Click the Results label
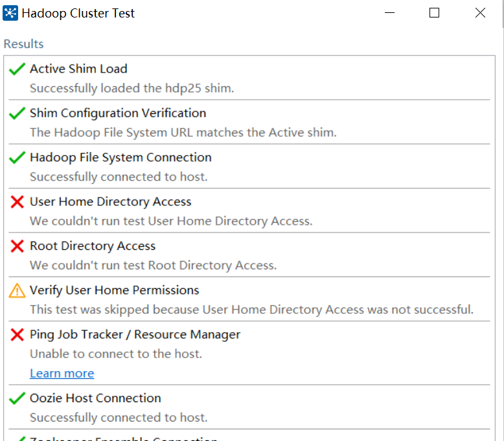This screenshot has height=441, width=504. click(x=23, y=43)
